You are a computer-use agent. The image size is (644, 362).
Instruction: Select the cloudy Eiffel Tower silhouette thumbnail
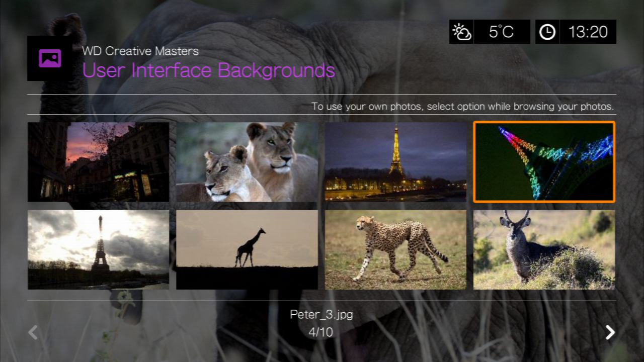[x=98, y=250]
